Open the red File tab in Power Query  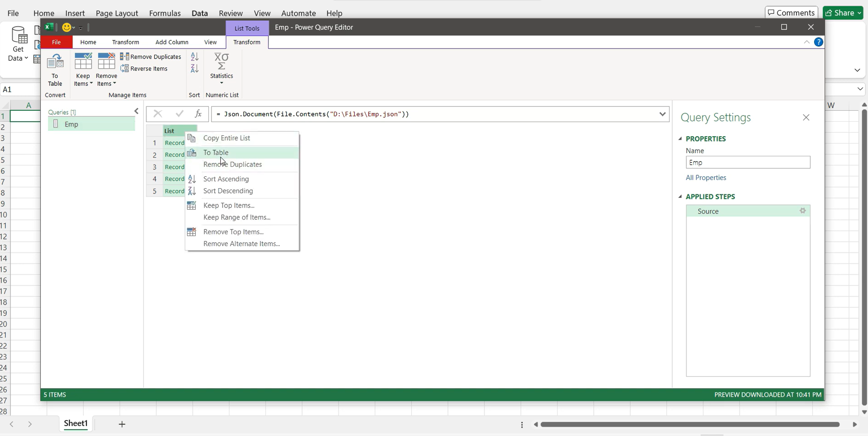56,42
